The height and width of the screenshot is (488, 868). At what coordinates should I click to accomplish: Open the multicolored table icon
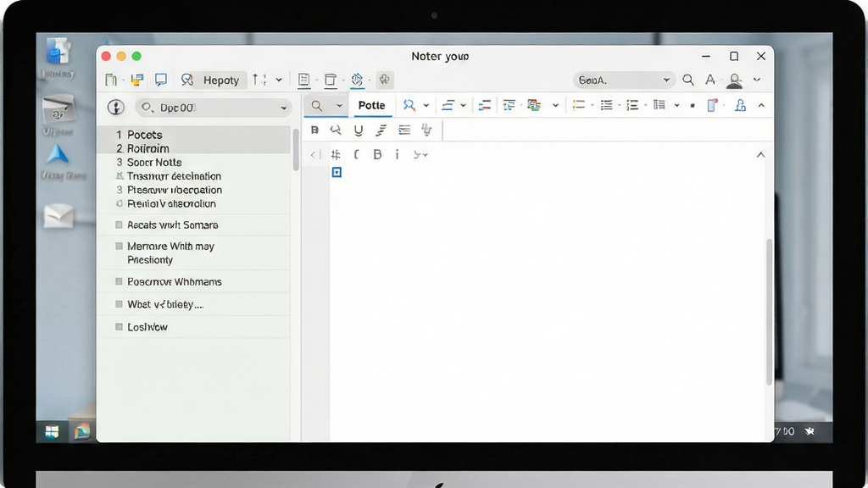pos(534,106)
